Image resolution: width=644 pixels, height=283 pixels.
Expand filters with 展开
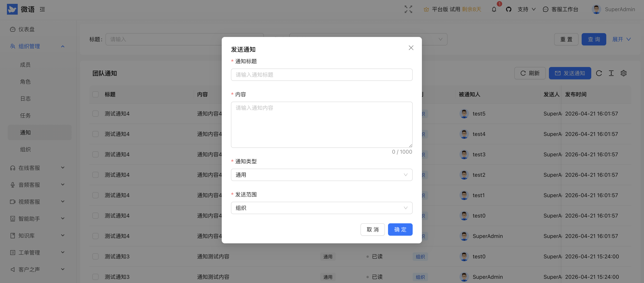(x=621, y=39)
